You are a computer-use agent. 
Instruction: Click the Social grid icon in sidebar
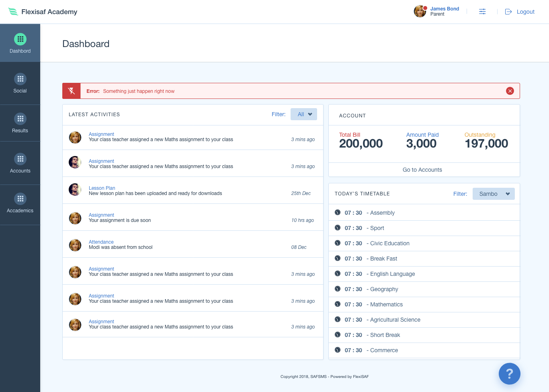tap(20, 79)
